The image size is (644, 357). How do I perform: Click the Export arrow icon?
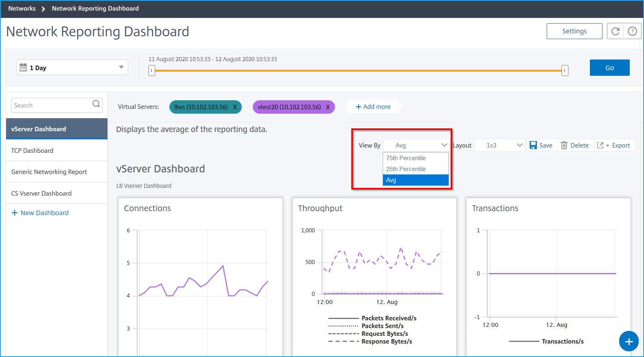pos(600,145)
